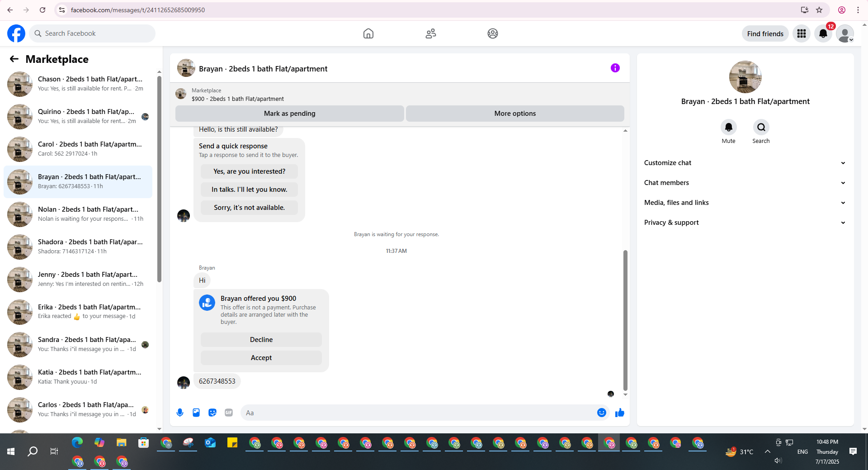Open the Erika conversation
Image resolution: width=868 pixels, height=470 pixels.
pyautogui.click(x=78, y=312)
